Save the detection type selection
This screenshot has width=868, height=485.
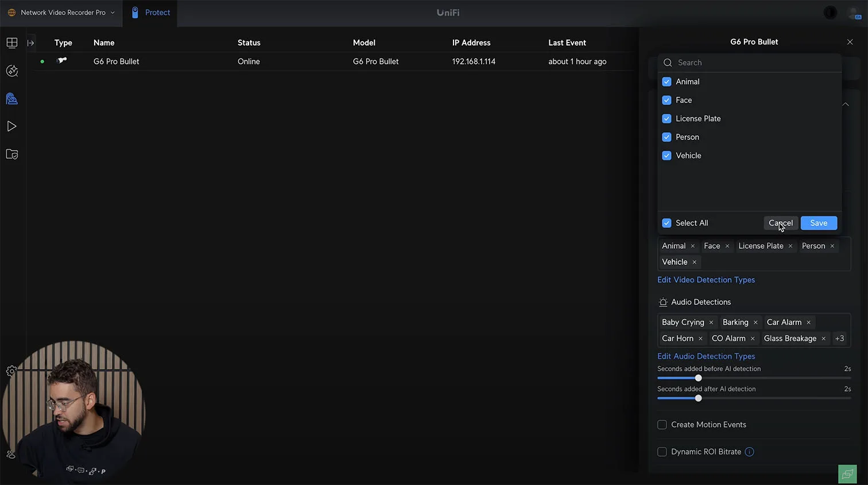coord(819,223)
